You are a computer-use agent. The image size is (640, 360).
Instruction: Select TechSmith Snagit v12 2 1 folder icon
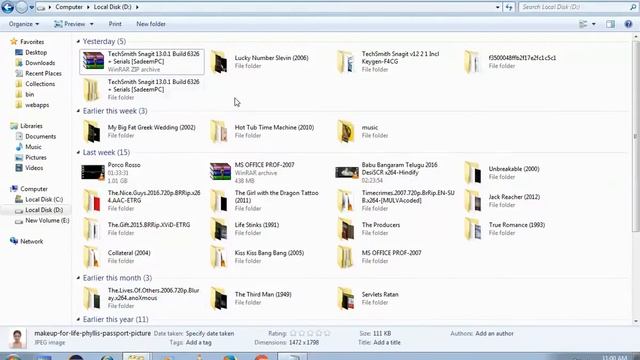click(x=346, y=62)
